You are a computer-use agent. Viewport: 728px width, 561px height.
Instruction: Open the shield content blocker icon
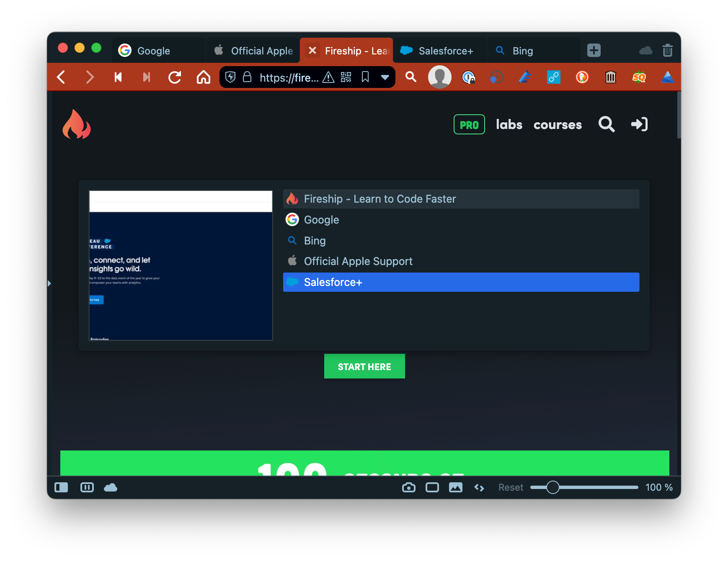230,77
